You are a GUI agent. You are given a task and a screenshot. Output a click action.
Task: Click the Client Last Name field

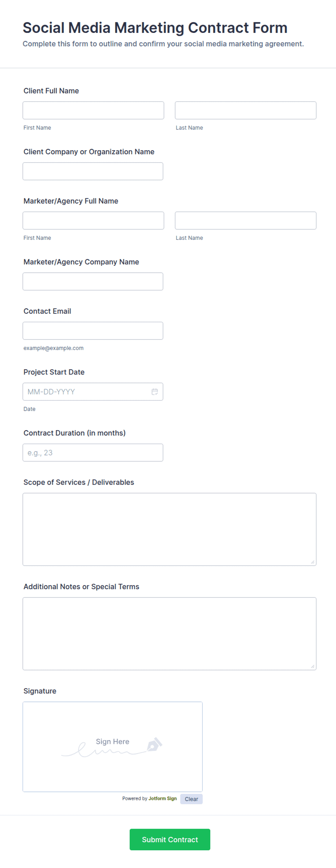pyautogui.click(x=246, y=110)
